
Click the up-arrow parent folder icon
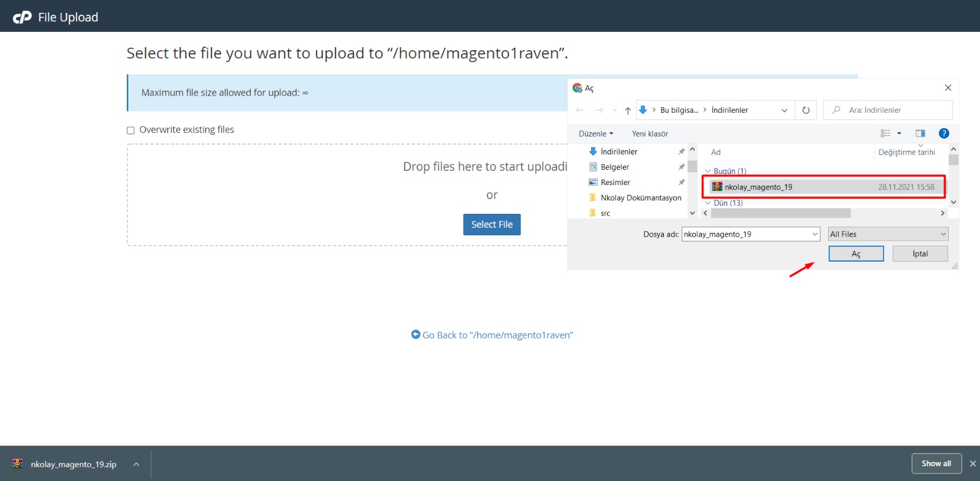(628, 110)
